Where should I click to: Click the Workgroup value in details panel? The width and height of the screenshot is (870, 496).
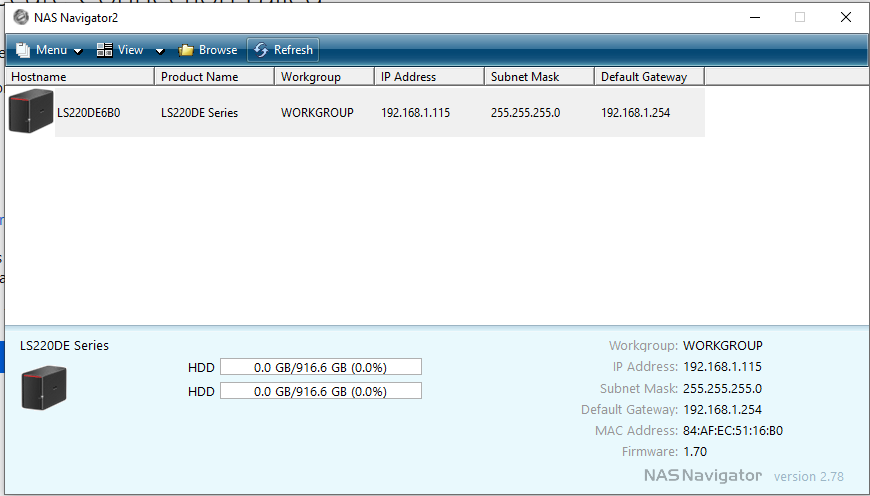pos(722,346)
